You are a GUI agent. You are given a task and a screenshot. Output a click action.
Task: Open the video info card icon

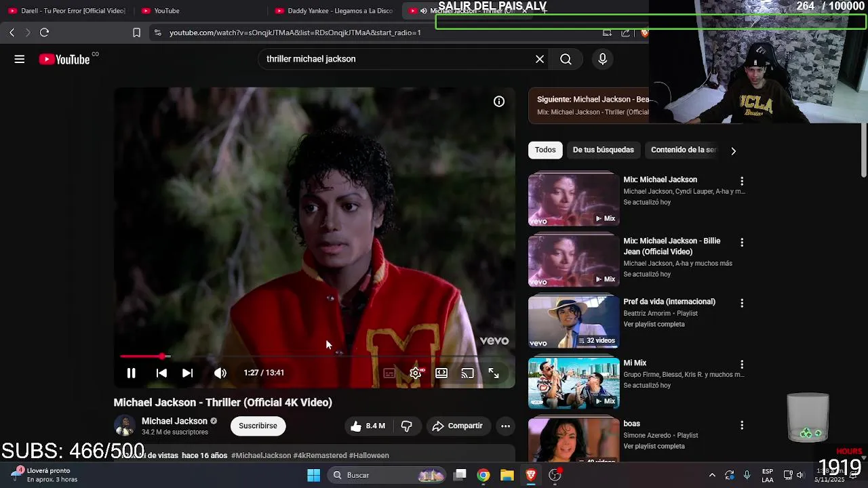(x=499, y=102)
